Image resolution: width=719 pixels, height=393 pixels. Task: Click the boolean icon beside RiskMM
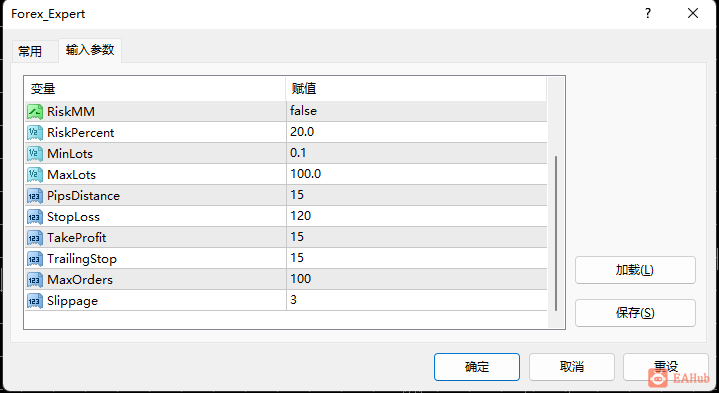click(x=35, y=111)
